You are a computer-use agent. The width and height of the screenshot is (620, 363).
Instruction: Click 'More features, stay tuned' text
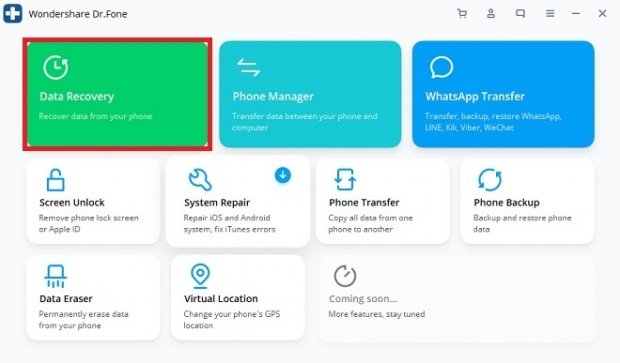377,314
